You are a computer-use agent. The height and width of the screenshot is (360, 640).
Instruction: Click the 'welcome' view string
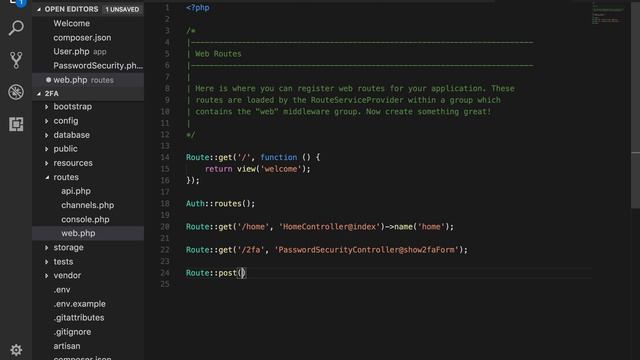(281, 169)
